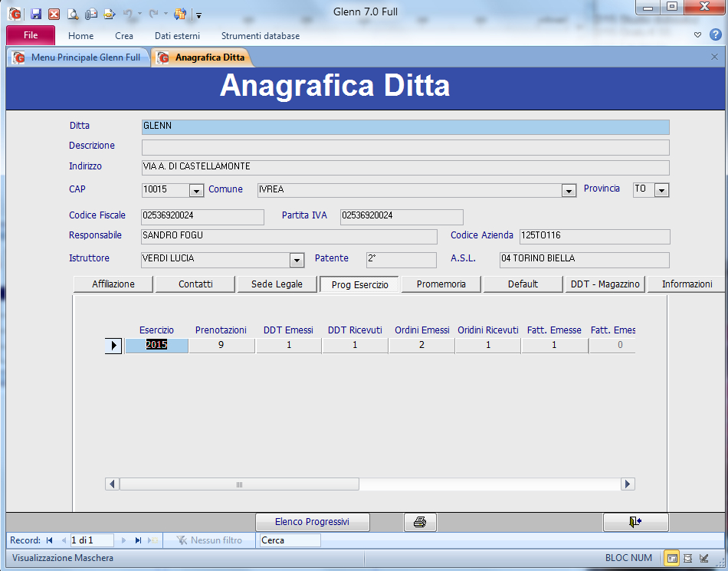Open the Promemoria tab button
728x571 pixels.
click(441, 284)
